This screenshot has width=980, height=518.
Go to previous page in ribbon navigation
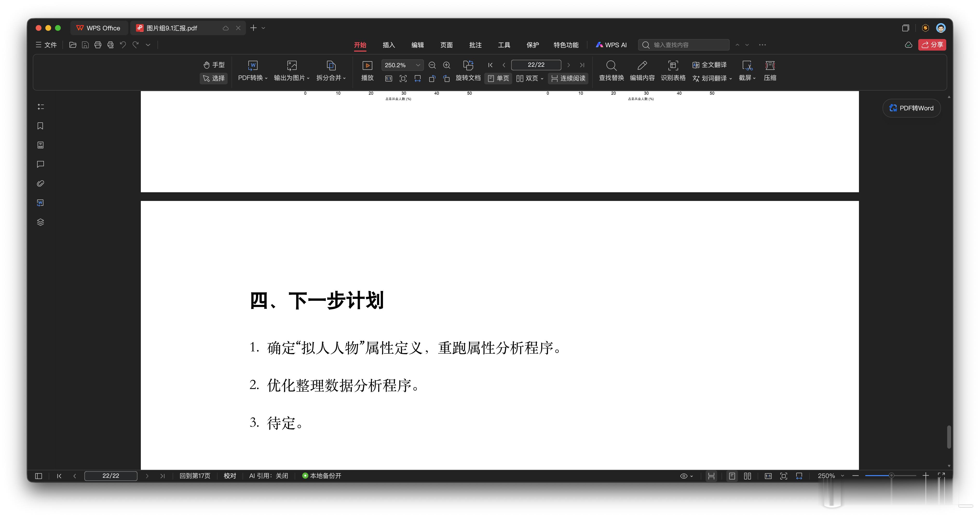504,65
